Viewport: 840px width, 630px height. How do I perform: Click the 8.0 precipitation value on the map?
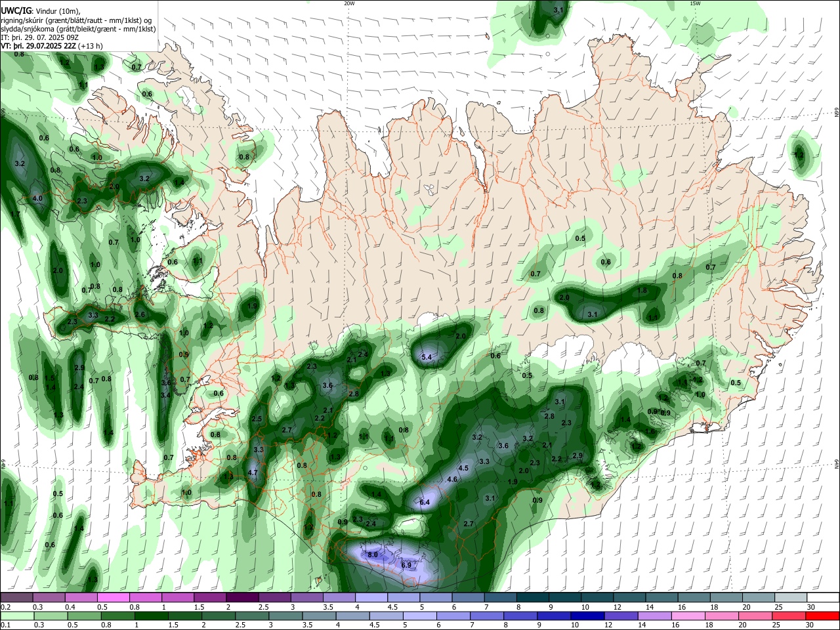[x=373, y=555]
